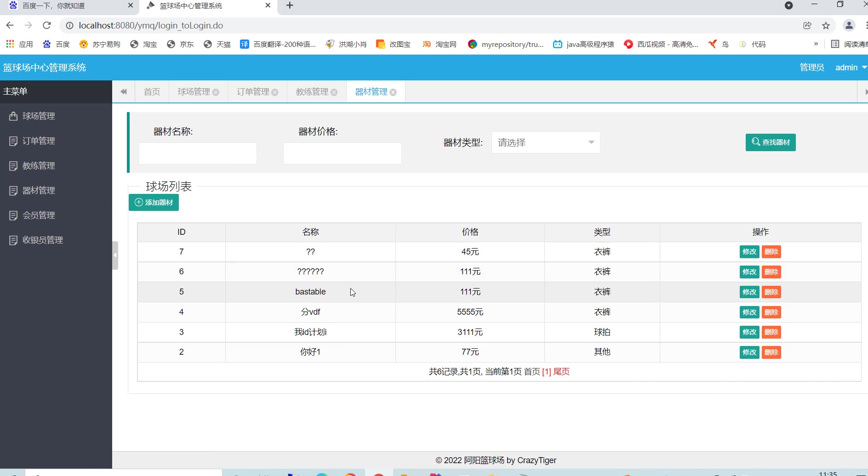Close the 教练管理 tab

(x=334, y=92)
